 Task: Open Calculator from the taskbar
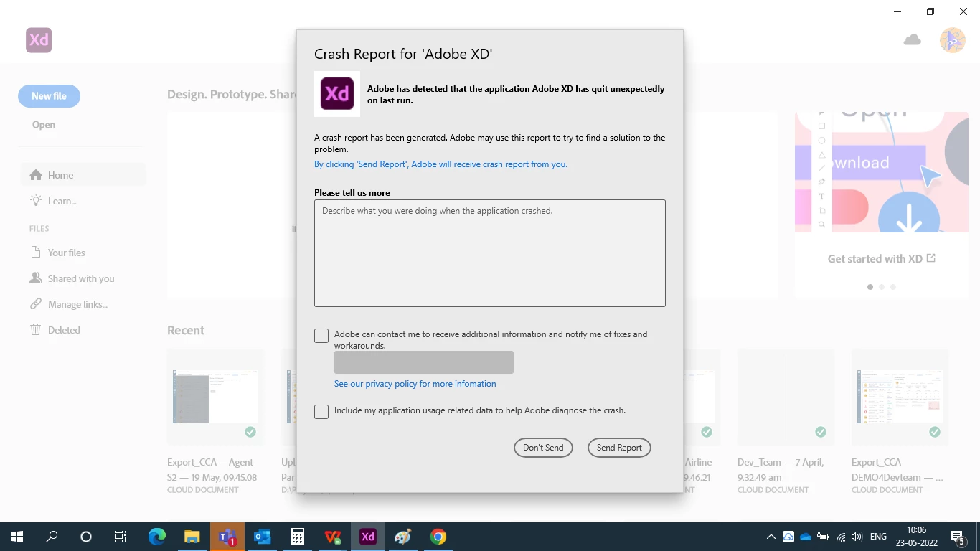(x=298, y=537)
